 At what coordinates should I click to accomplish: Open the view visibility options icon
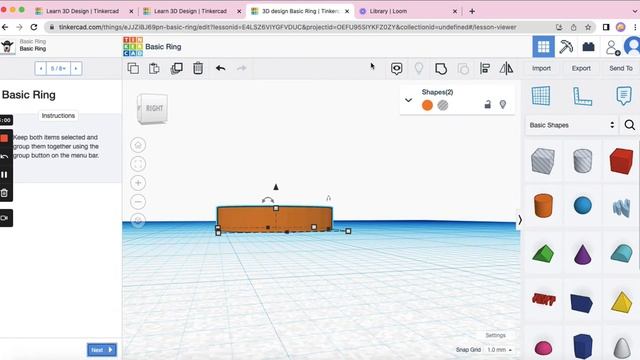pyautogui.click(x=396, y=69)
